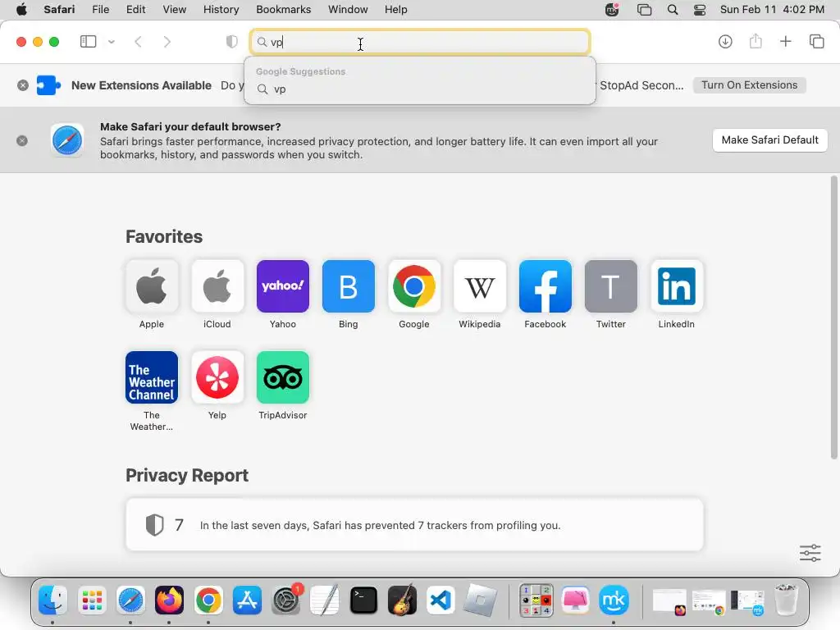This screenshot has height=630, width=840.
Task: Open Control Center in menu bar
Action: pyautogui.click(x=700, y=10)
